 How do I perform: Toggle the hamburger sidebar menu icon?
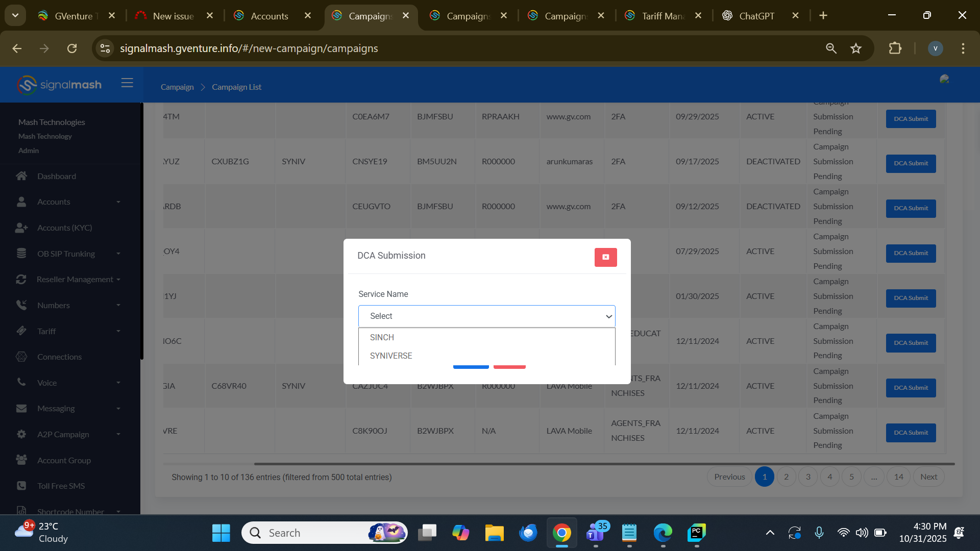[x=127, y=83]
